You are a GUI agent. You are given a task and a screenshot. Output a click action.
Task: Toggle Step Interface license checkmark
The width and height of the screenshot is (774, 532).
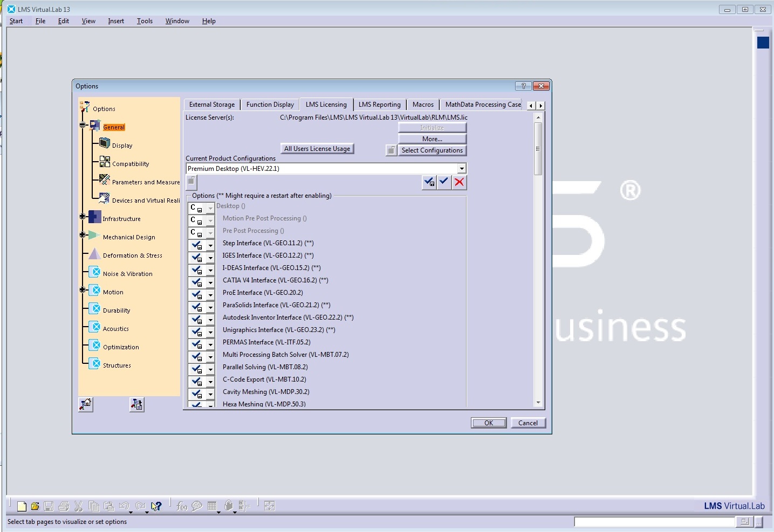click(197, 245)
